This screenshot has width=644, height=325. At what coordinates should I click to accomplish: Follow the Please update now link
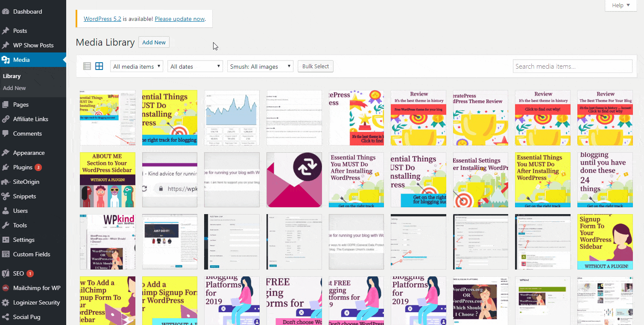click(180, 19)
